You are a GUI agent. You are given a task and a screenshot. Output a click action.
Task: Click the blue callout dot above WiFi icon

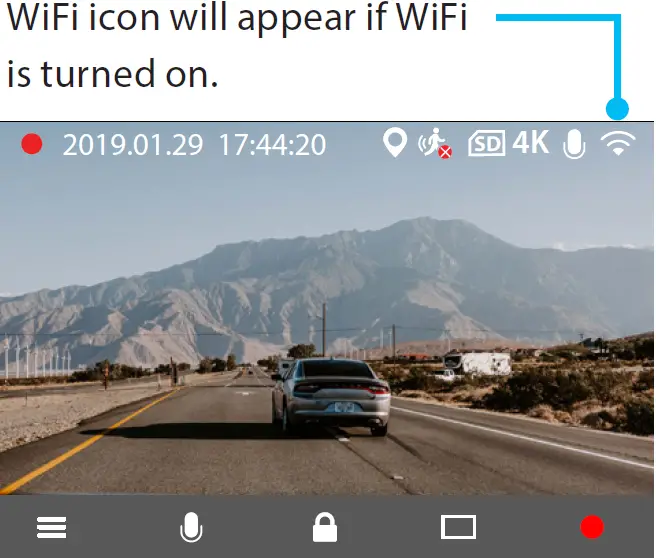[617, 109]
